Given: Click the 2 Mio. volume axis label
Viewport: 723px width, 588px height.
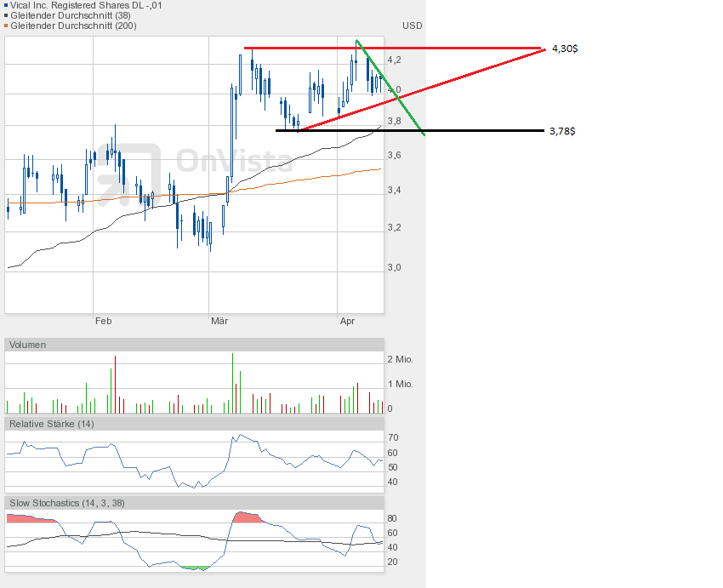Looking at the screenshot, I should click(401, 359).
